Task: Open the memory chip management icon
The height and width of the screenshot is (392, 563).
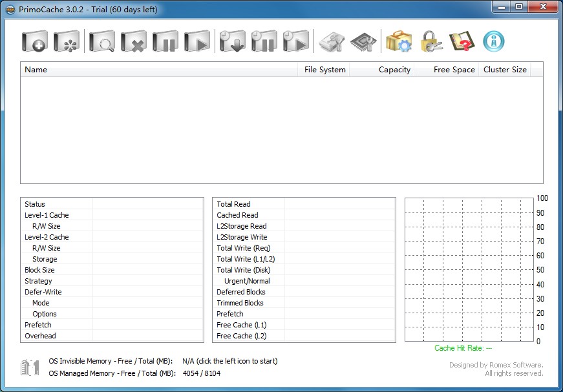Action: 363,42
